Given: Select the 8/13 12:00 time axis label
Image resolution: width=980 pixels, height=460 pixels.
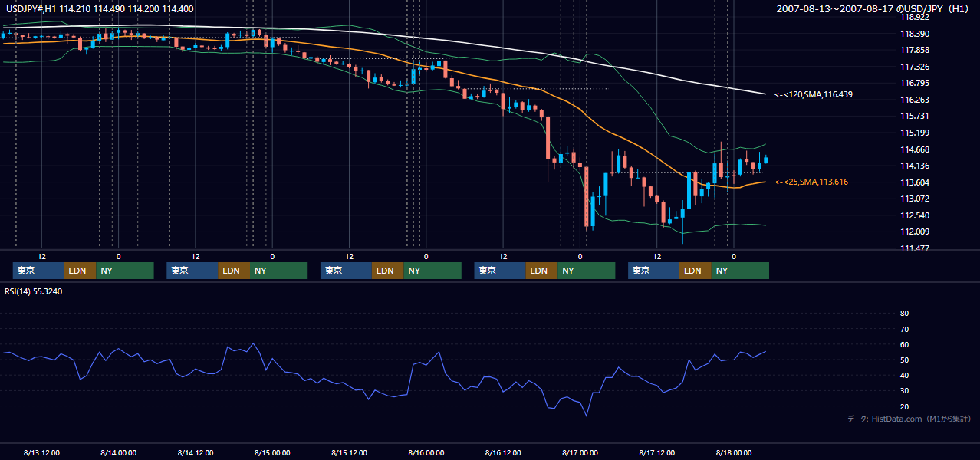Looking at the screenshot, I should tap(42, 452).
